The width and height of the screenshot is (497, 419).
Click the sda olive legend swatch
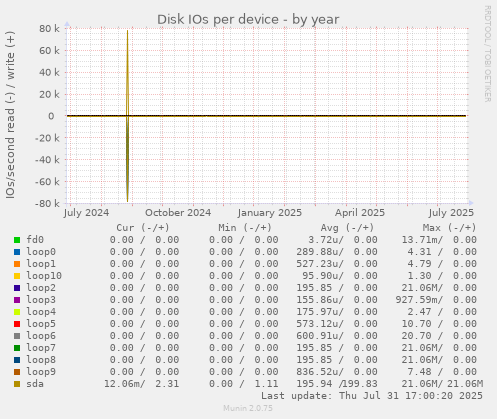pyautogui.click(x=17, y=384)
